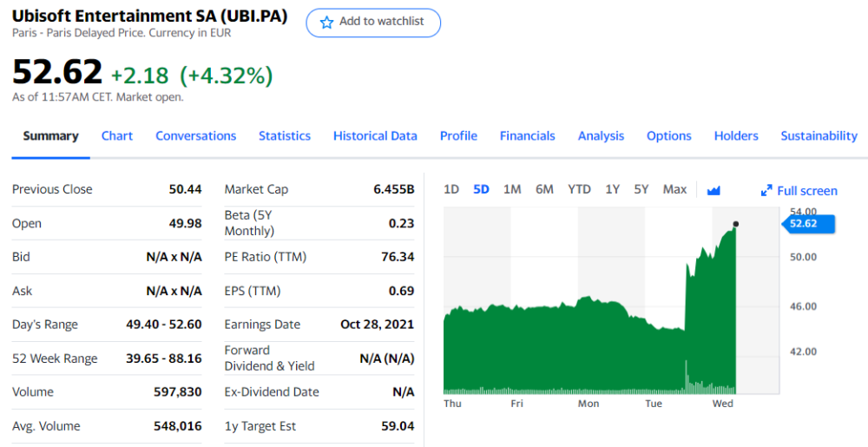The height and width of the screenshot is (447, 868).
Task: Open the Financials tab
Action: 528,135
